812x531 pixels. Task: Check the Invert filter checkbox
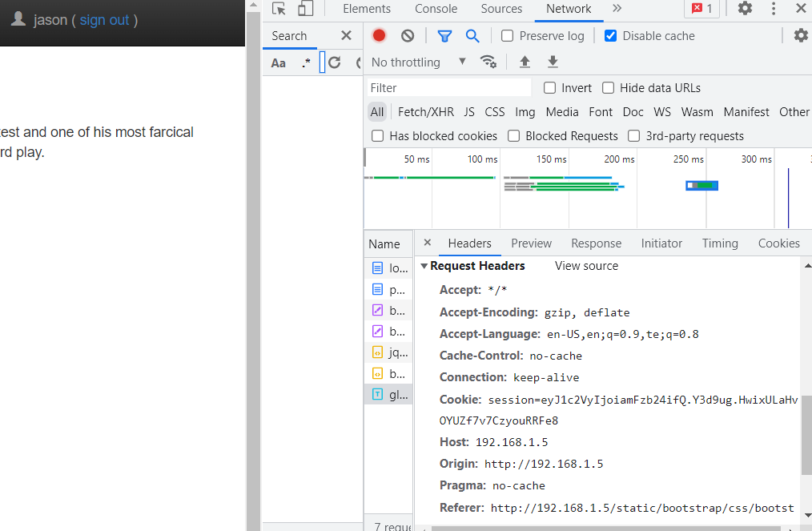[549, 88]
